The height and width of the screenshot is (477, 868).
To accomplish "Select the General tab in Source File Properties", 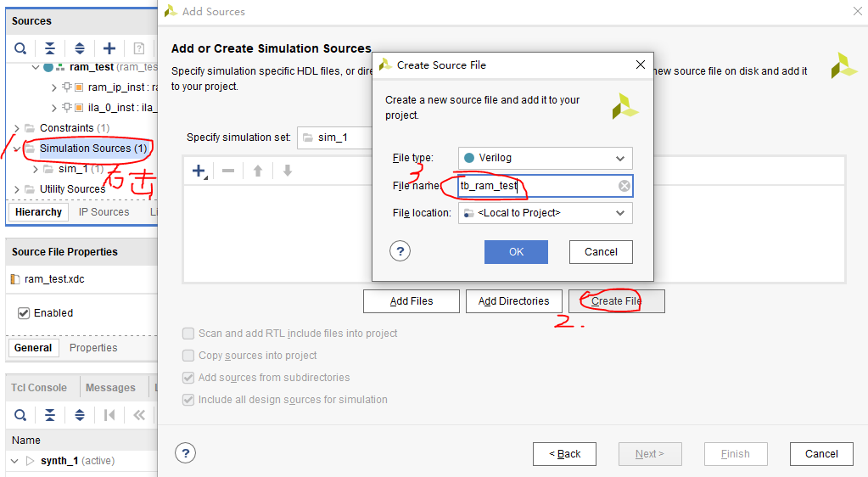I will 33,348.
